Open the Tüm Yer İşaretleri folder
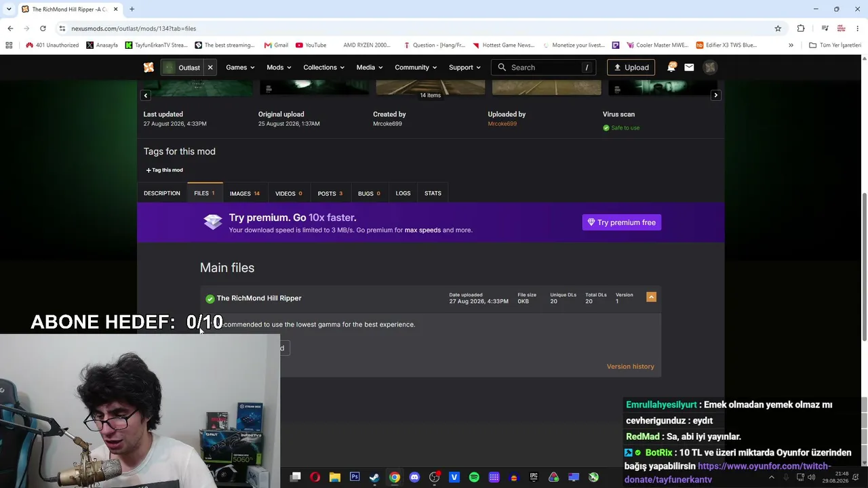 coord(835,45)
